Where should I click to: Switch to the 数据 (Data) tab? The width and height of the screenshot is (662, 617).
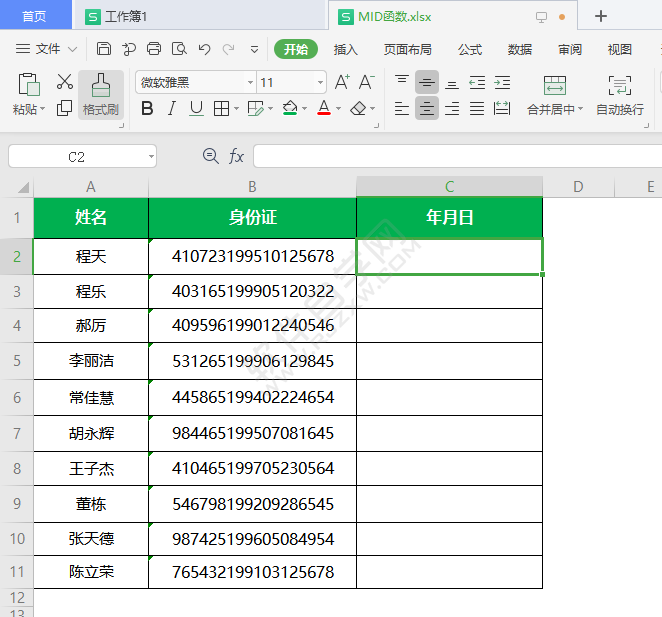point(520,49)
